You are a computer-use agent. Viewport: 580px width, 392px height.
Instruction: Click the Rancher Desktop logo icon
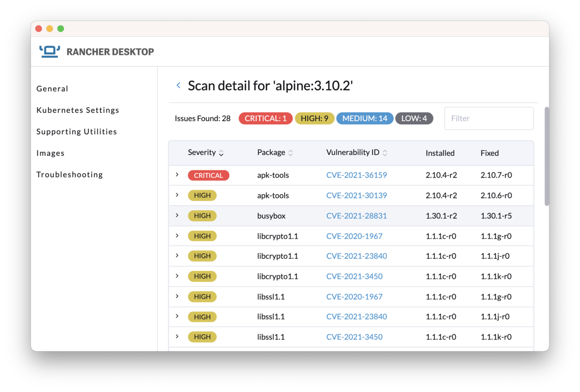click(x=50, y=51)
